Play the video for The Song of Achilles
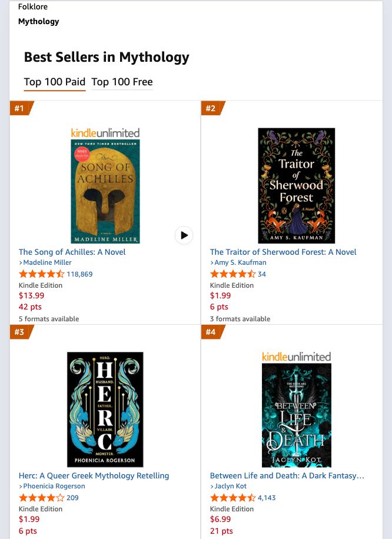The height and width of the screenshot is (539, 392). click(x=184, y=235)
